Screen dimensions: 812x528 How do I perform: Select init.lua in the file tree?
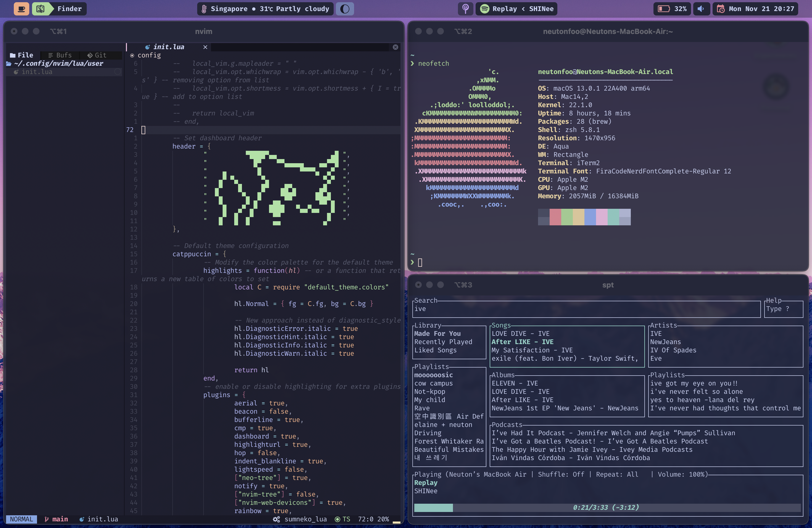pos(37,72)
